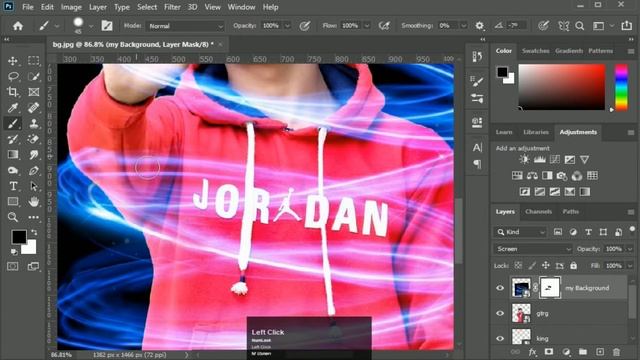Close the bg.jpg document tab
Screen dimensions: 640x360
(x=220, y=44)
